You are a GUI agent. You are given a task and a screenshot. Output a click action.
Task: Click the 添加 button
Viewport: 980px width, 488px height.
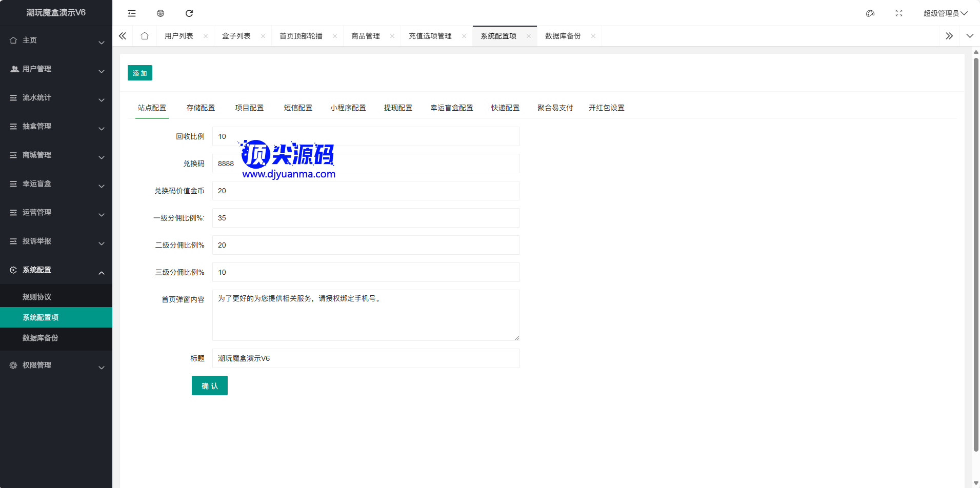(139, 73)
